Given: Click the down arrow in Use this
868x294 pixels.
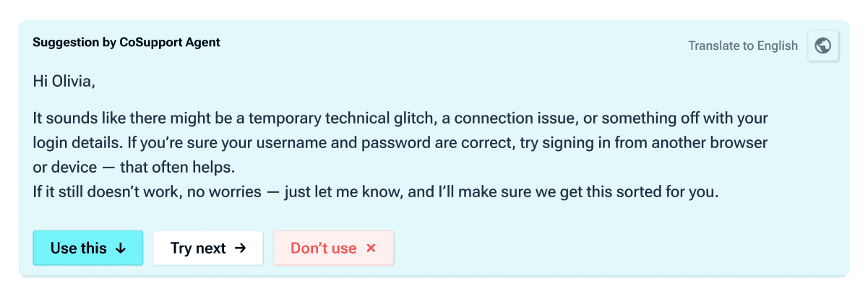Looking at the screenshot, I should point(121,248).
